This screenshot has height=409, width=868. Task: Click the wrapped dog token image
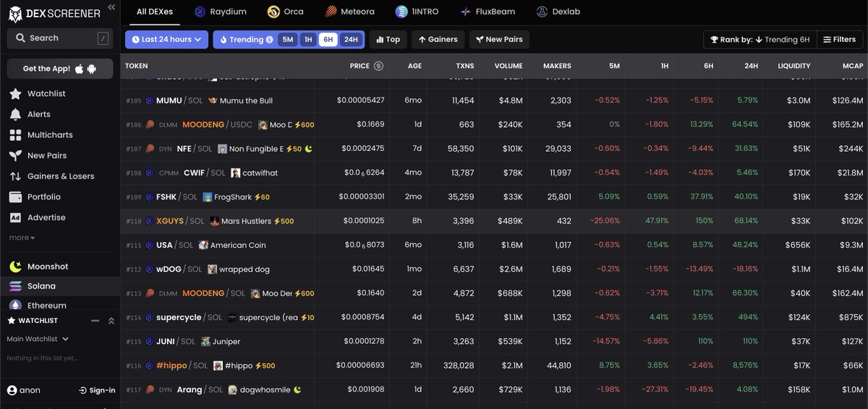pos(213,269)
